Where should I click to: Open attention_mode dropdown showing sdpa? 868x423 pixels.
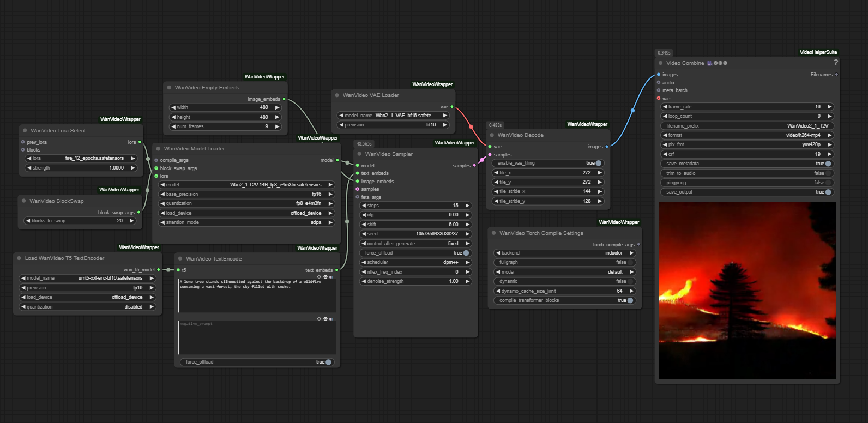(246, 222)
